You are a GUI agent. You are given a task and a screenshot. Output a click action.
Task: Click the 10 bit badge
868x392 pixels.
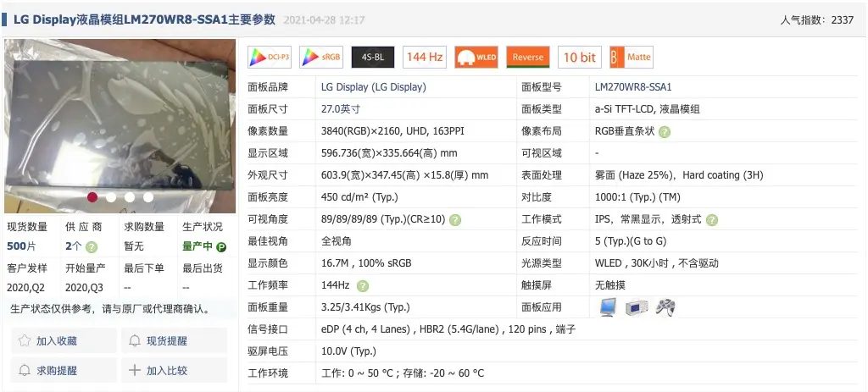point(580,57)
